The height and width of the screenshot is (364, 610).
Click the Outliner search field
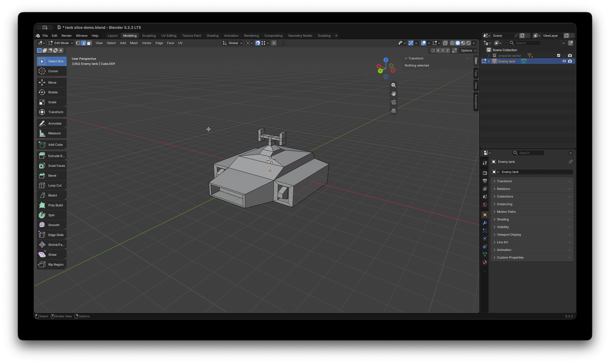525,43
